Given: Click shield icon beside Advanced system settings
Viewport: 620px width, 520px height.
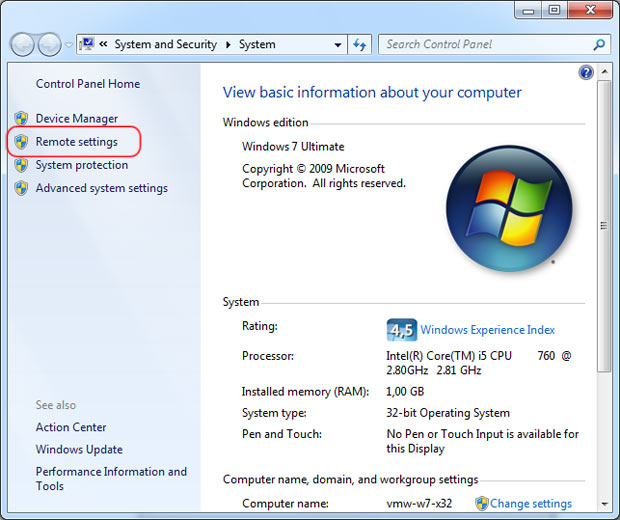Looking at the screenshot, I should (x=21, y=188).
